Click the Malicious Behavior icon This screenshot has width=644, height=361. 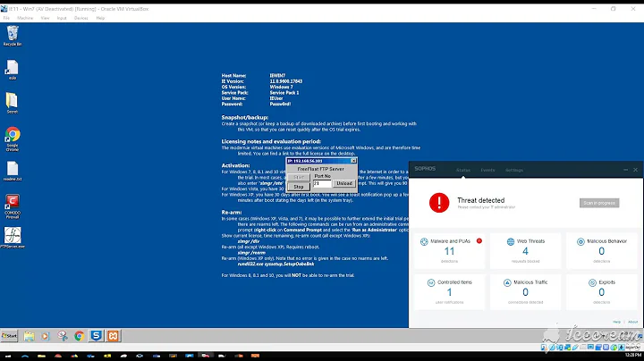coord(580,241)
